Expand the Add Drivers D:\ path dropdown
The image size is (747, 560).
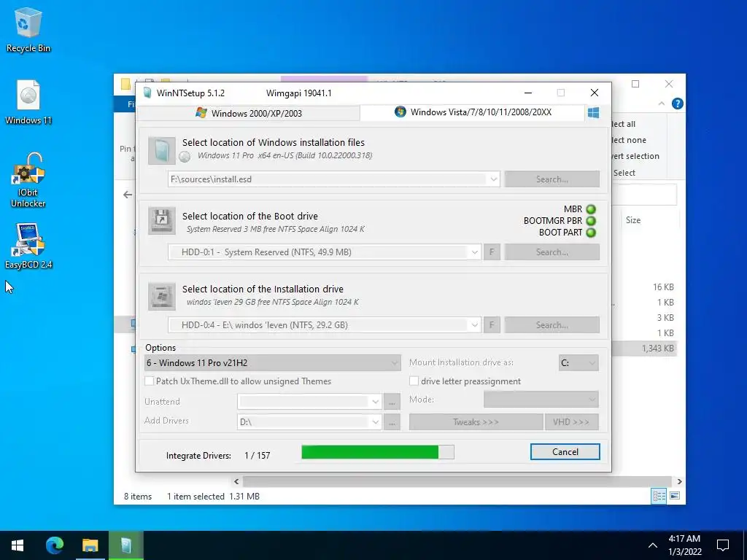click(x=376, y=422)
